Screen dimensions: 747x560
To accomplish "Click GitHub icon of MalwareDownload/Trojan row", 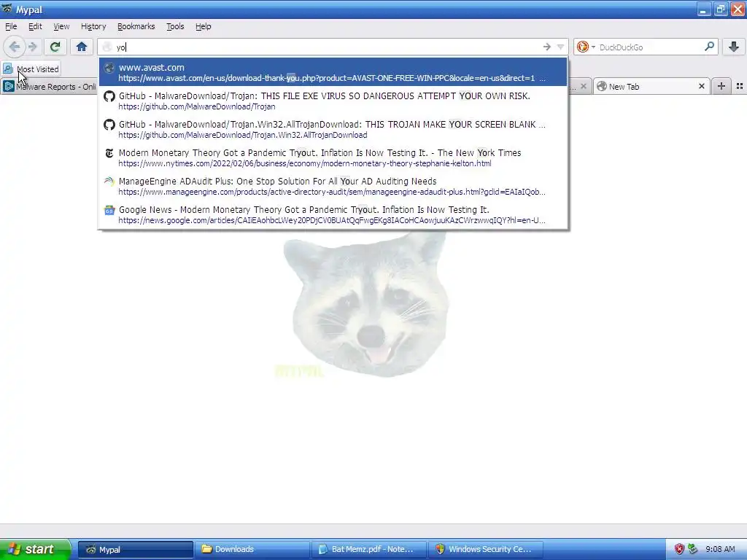I will coord(109,96).
